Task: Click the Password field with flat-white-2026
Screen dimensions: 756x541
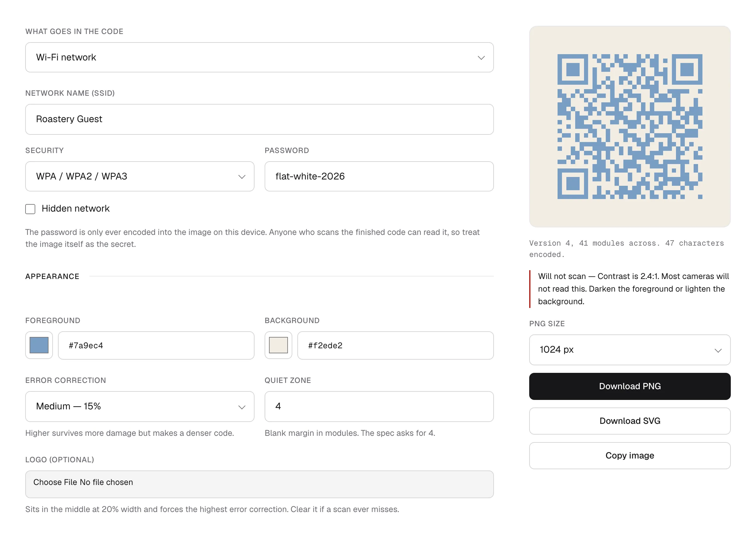Action: (x=379, y=177)
